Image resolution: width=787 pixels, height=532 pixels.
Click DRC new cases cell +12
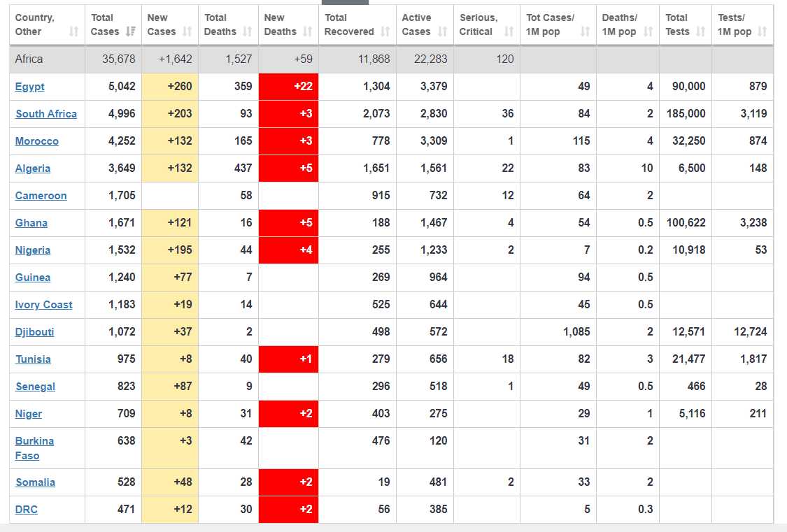[170, 509]
